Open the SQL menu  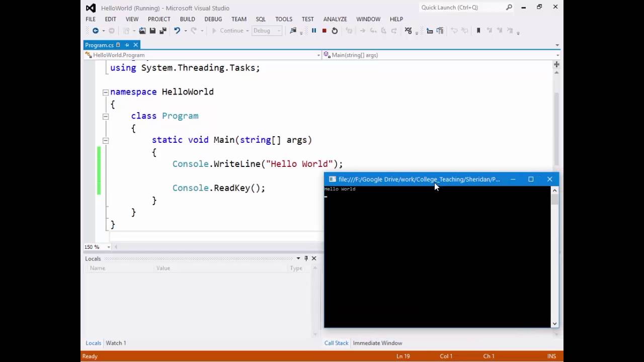tap(261, 19)
